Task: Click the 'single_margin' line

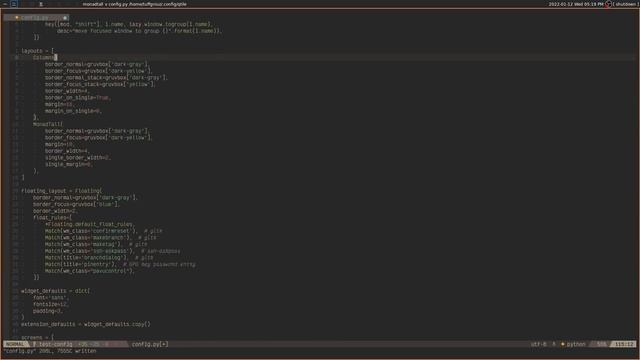Action: point(69,164)
